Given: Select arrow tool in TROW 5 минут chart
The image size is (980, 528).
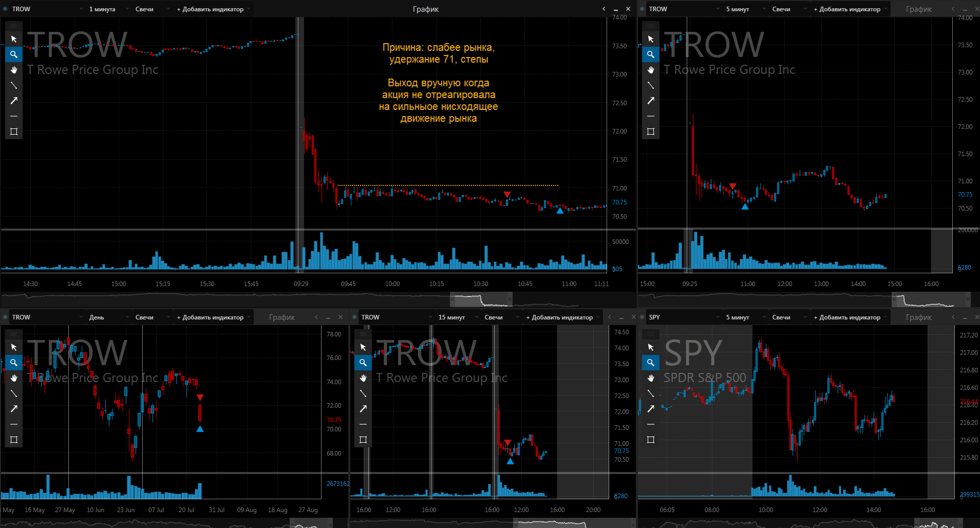Looking at the screenshot, I should click(651, 101).
